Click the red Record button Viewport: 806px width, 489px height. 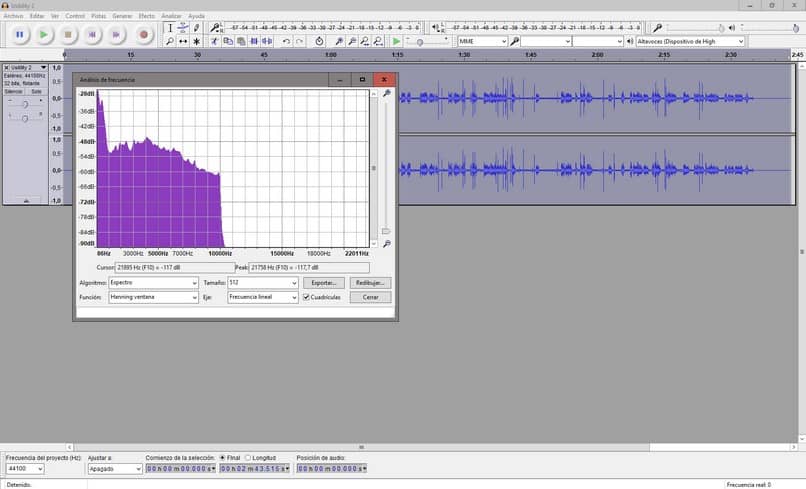pos(143,35)
